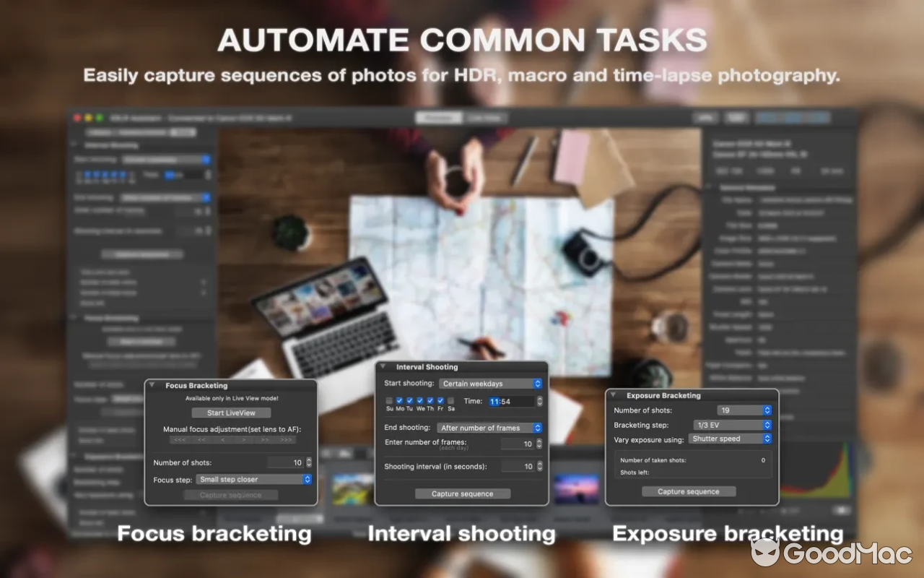Collapse the Focus Bracketing panel
Screen dimensions: 924x578
coord(152,385)
